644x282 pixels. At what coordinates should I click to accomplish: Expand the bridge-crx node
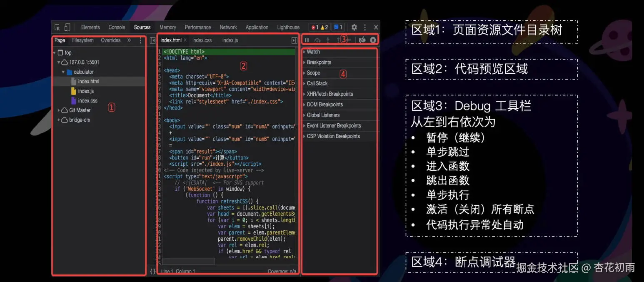59,120
